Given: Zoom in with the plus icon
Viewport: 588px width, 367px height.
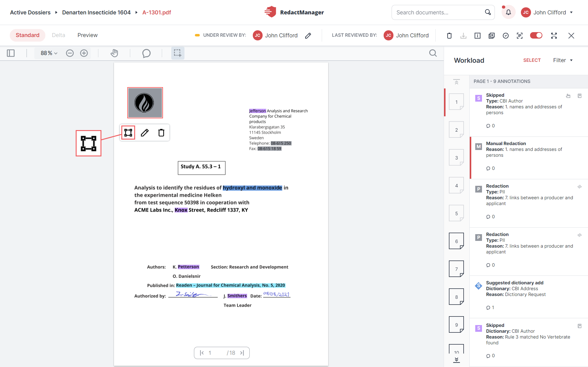Looking at the screenshot, I should [x=84, y=53].
